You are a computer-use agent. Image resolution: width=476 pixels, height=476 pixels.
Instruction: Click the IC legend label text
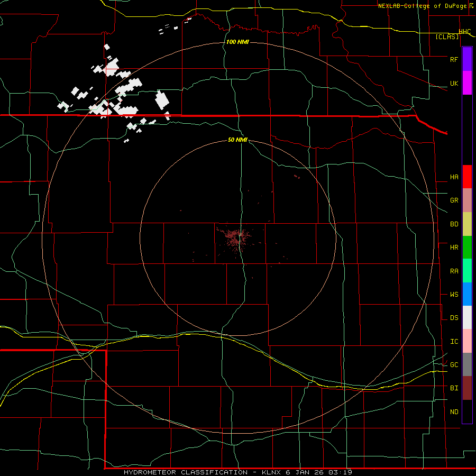pyautogui.click(x=454, y=341)
